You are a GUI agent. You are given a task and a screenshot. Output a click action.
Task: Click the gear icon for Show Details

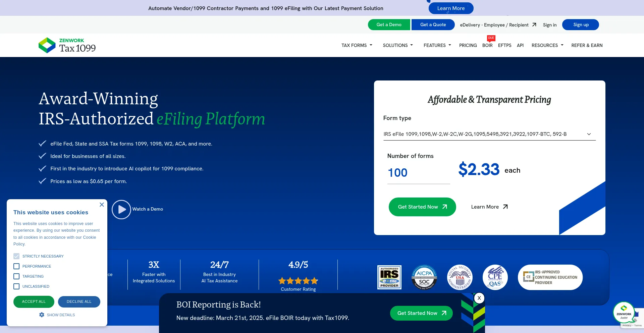point(42,315)
